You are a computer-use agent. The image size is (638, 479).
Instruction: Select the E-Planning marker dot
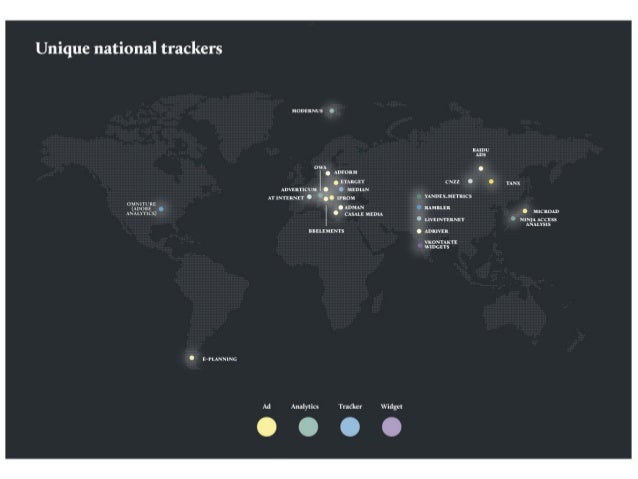click(192, 358)
